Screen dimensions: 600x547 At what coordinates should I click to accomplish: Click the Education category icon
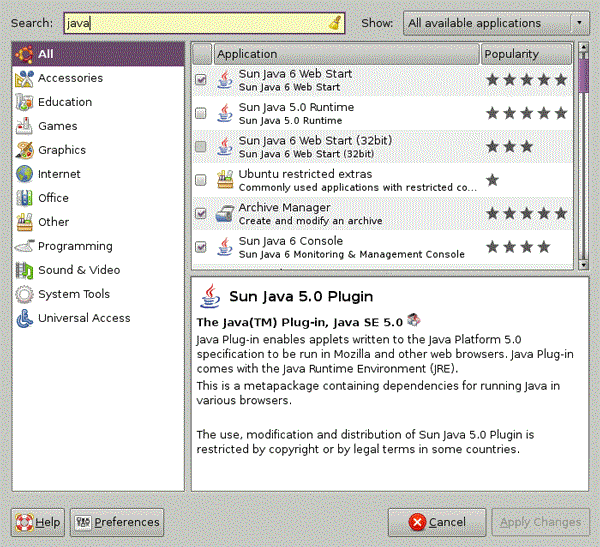24,102
